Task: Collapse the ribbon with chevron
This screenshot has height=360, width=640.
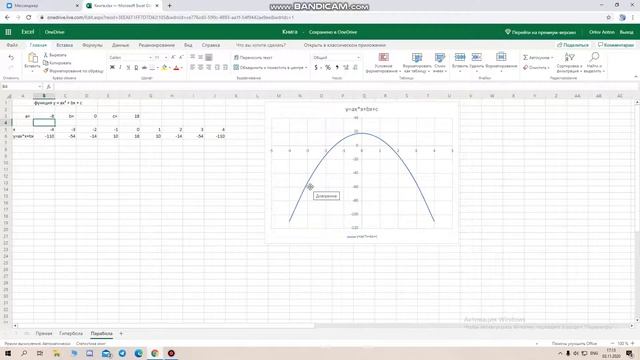Action: click(x=635, y=77)
